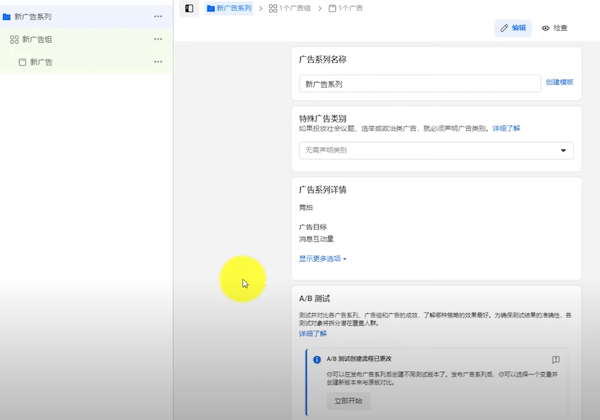The width and height of the screenshot is (600, 420).
Task: Switch to 编辑 mode
Action: [513, 28]
